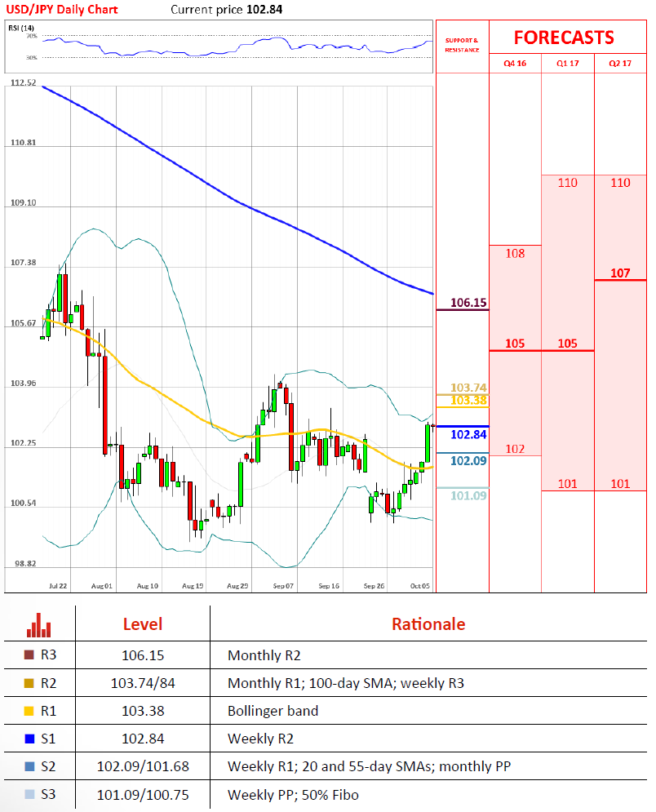The image size is (656, 812).
Task: Click the Monthly R1; 100-day SMA rationale
Action: point(346,684)
